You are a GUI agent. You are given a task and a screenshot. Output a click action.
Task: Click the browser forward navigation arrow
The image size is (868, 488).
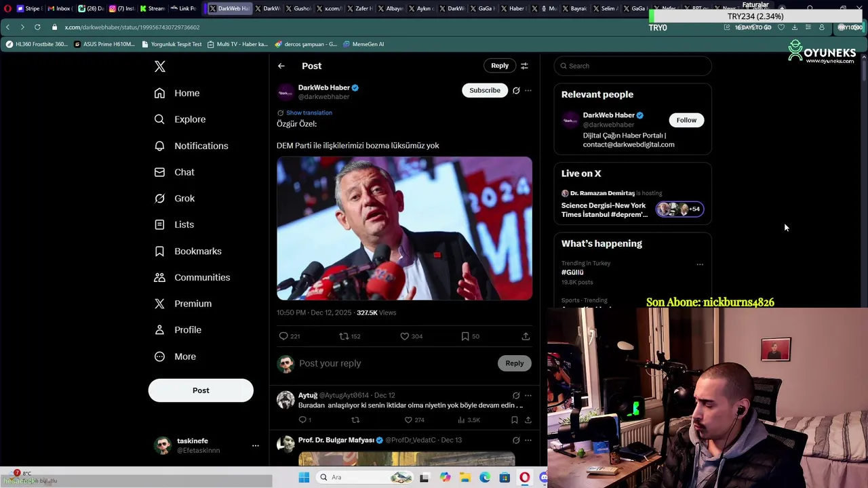(x=22, y=27)
